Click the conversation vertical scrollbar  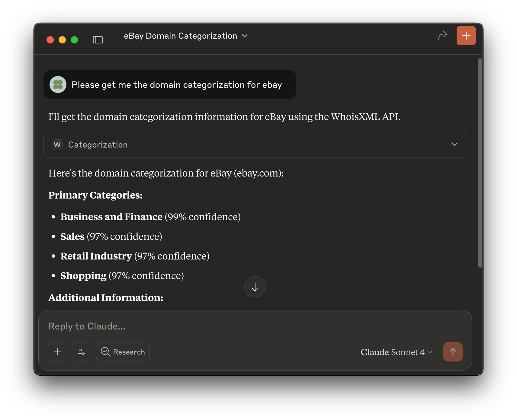pyautogui.click(x=480, y=163)
